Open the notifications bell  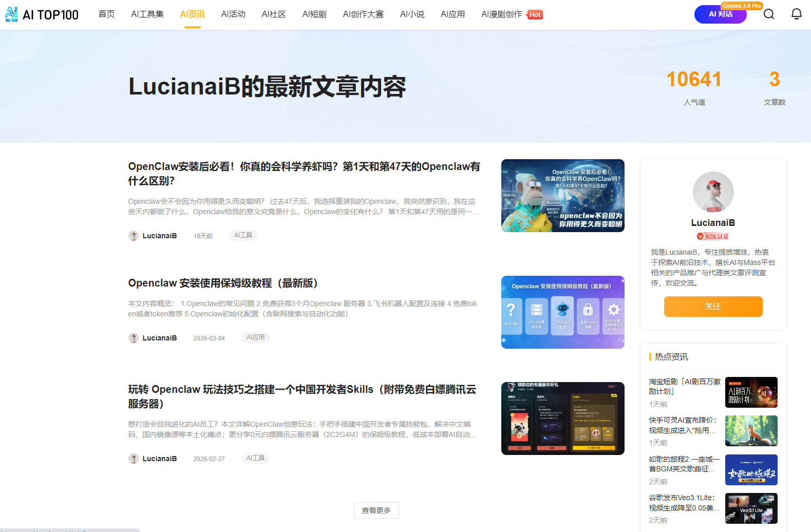click(796, 14)
